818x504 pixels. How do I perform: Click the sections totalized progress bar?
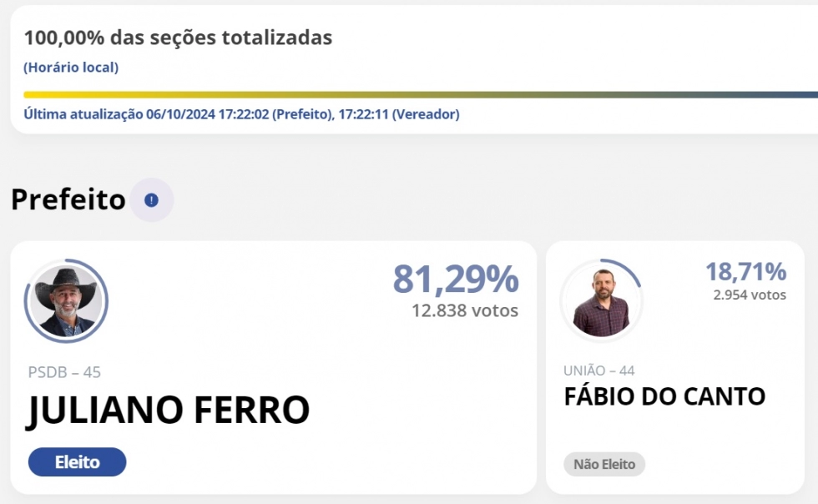click(421, 95)
